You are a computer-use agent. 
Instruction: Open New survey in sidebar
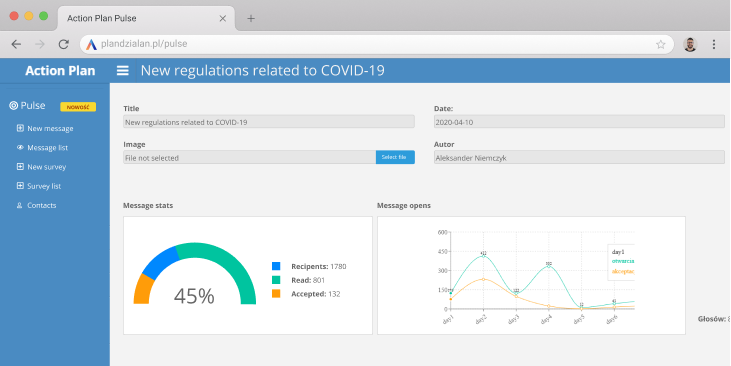coord(47,167)
